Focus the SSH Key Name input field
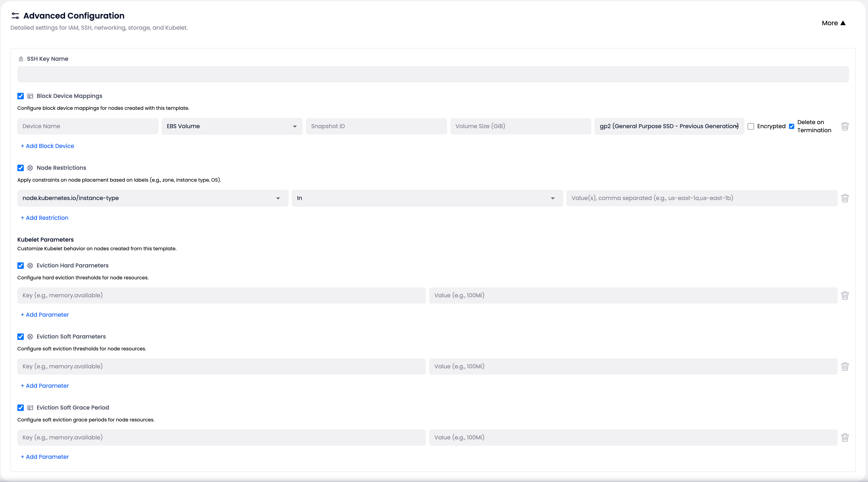 click(x=433, y=74)
